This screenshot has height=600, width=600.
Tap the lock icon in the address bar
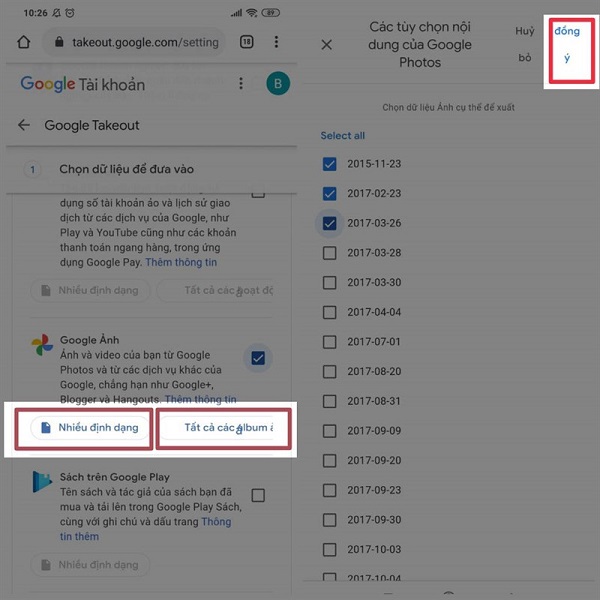[x=59, y=42]
